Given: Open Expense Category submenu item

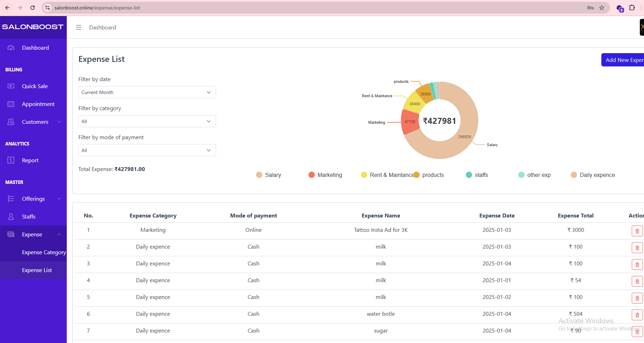Looking at the screenshot, I should (44, 252).
